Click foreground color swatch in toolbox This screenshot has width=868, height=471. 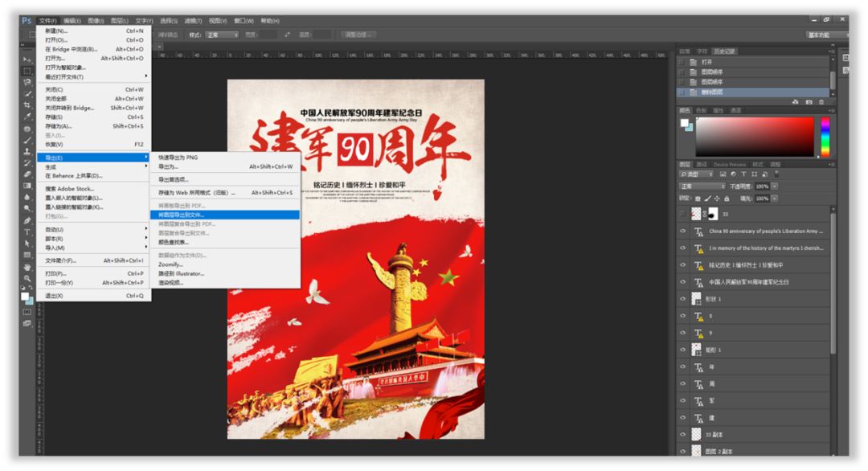point(24,297)
